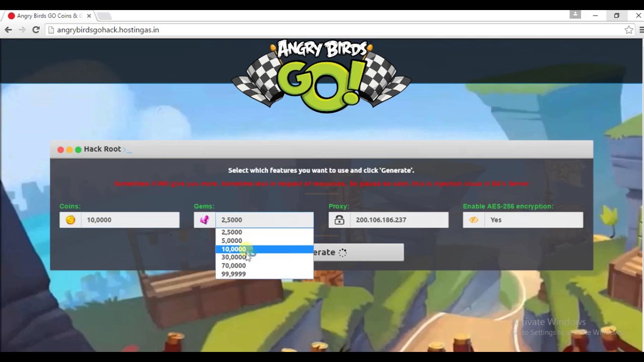644x362 pixels.
Task: Click the 'Enable AES-256 encryption:' label
Action: (508, 206)
